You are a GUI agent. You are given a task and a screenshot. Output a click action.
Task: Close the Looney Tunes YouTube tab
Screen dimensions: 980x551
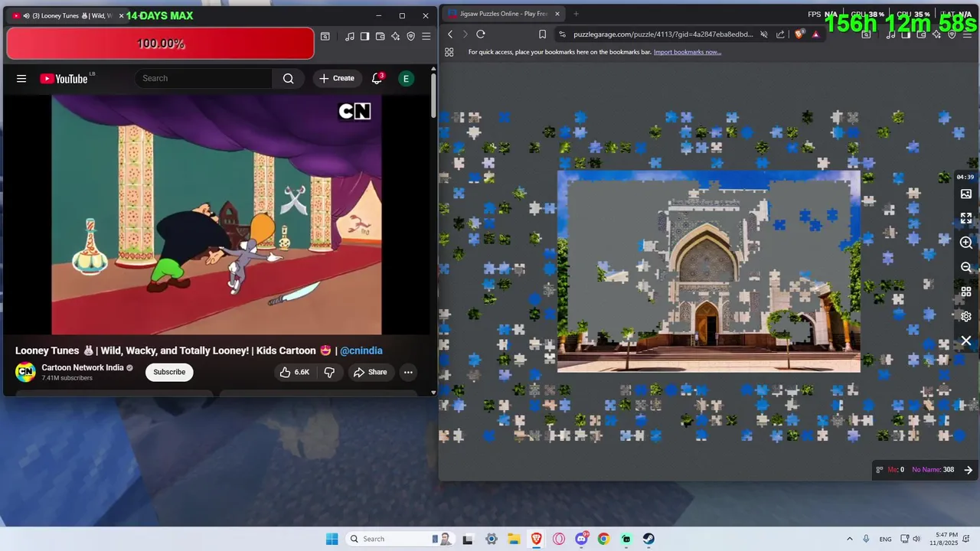121,15
